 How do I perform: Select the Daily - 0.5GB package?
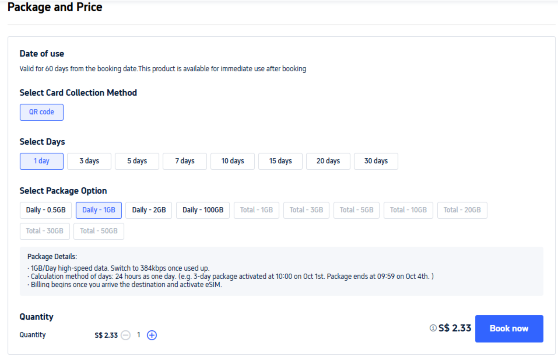click(x=46, y=210)
